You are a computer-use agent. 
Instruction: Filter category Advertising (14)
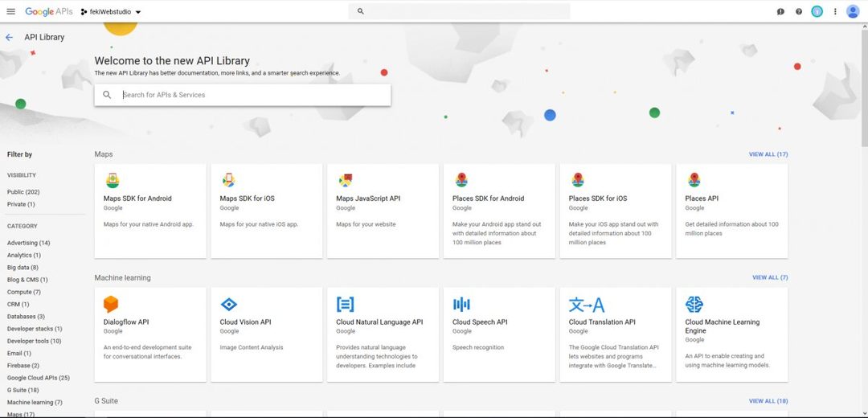pyautogui.click(x=29, y=243)
